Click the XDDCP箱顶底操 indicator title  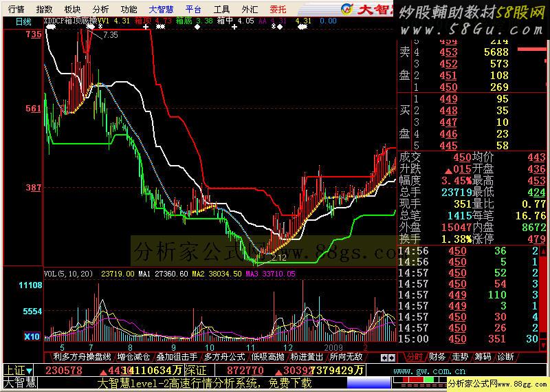tap(71, 21)
